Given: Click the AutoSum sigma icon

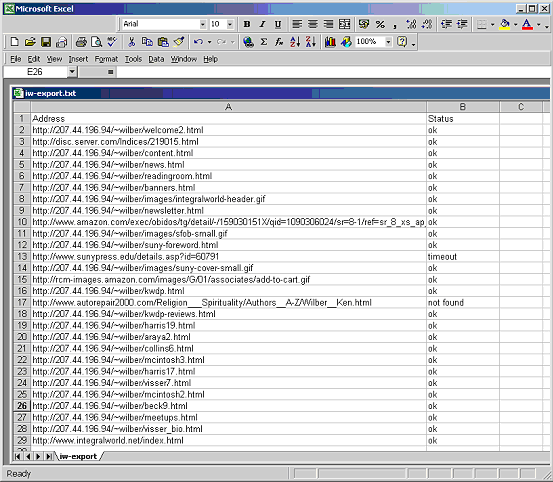Looking at the screenshot, I should [263, 42].
